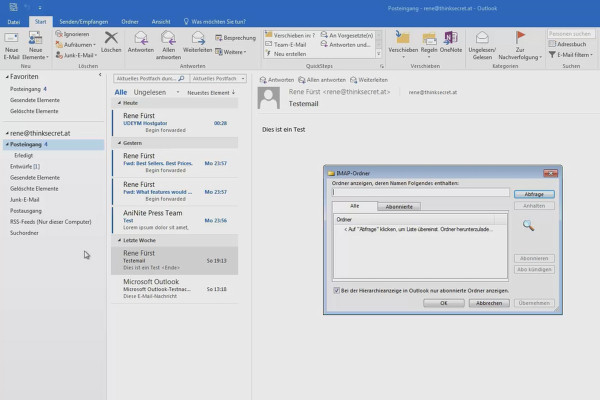Open the Verschieben folder icon menu
This screenshot has height=400, width=600.
click(x=403, y=38)
